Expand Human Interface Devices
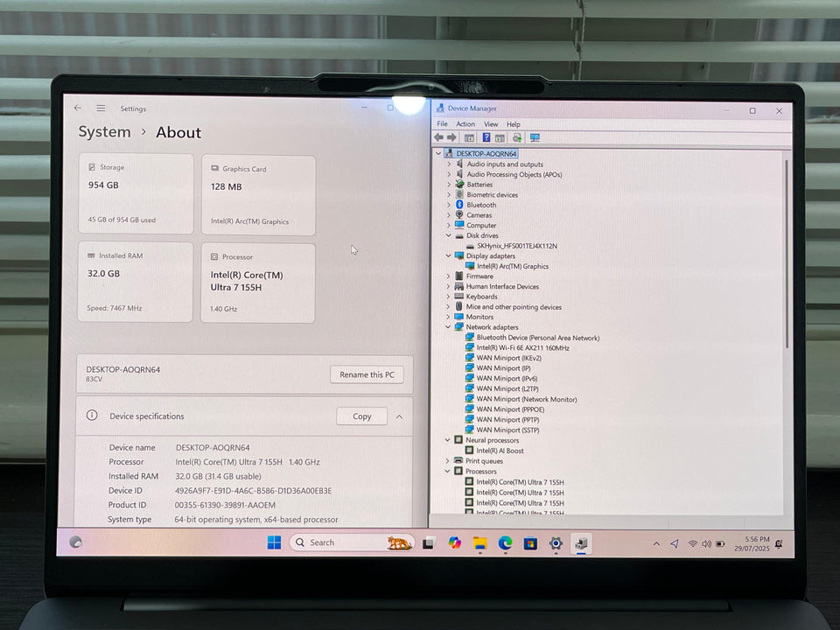This screenshot has height=630, width=840. [x=448, y=286]
